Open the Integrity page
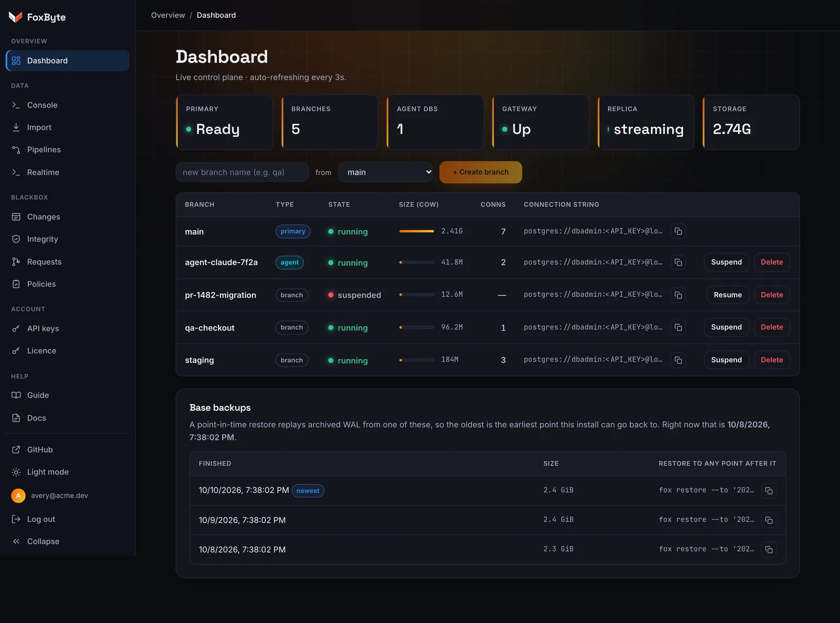Screen dimensions: 840x623 [67, 239]
